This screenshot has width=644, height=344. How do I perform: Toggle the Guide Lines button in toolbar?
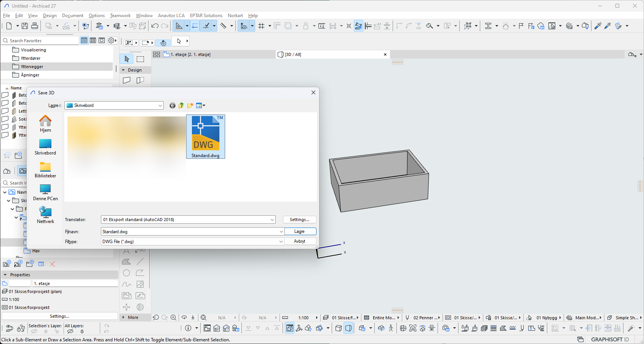(x=195, y=26)
